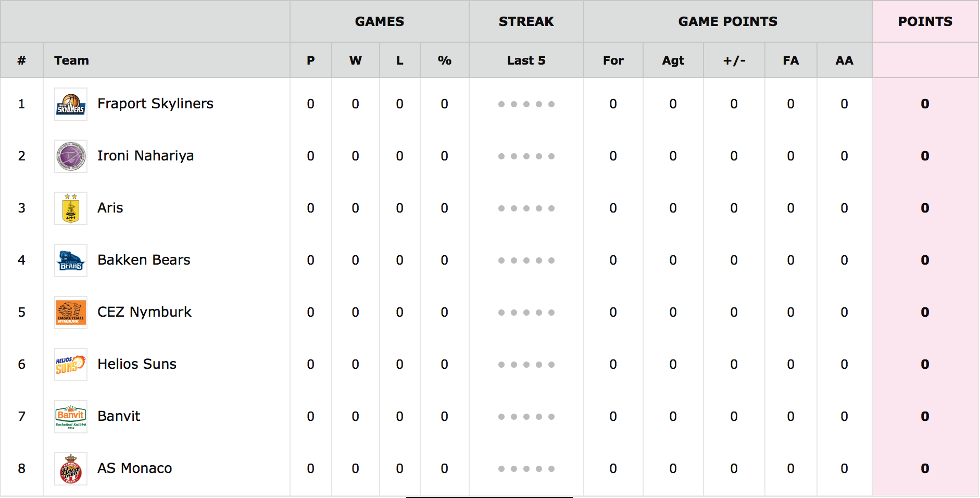Open the Helios Suns team name
The height and width of the screenshot is (498, 980).
point(137,364)
